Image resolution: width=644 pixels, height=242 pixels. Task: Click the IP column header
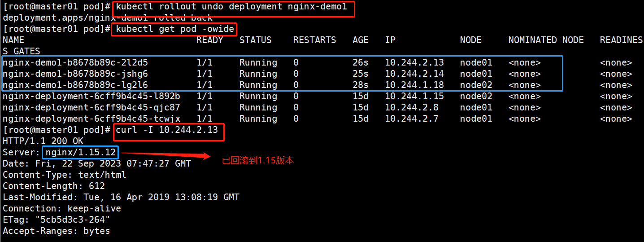point(390,40)
